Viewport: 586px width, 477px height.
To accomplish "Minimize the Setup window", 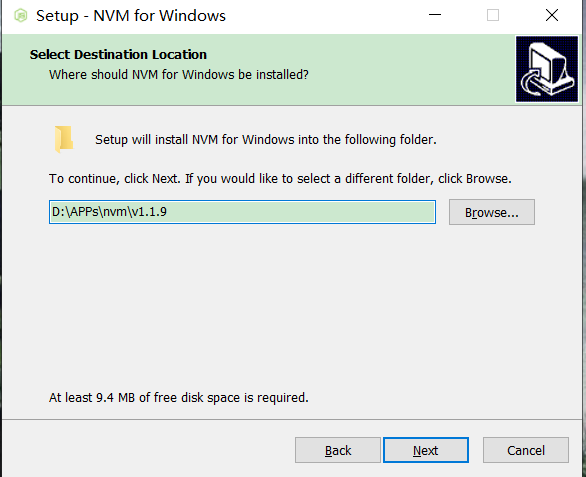I will point(435,15).
